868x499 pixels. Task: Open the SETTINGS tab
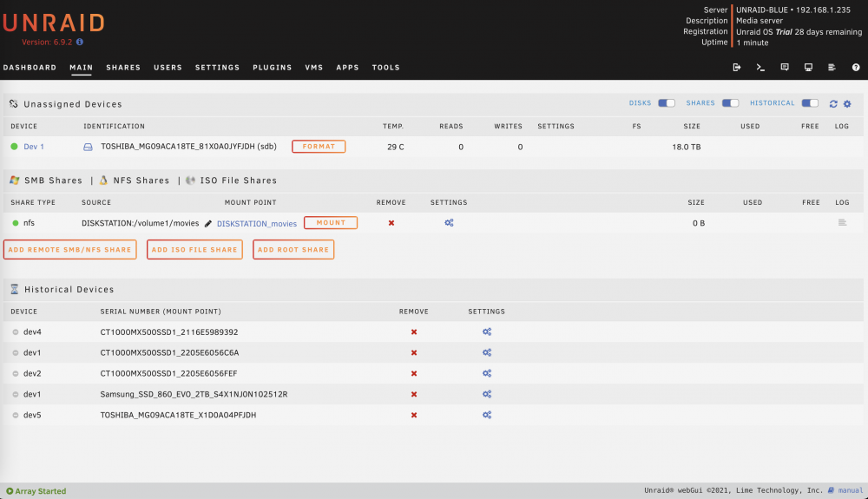(217, 68)
